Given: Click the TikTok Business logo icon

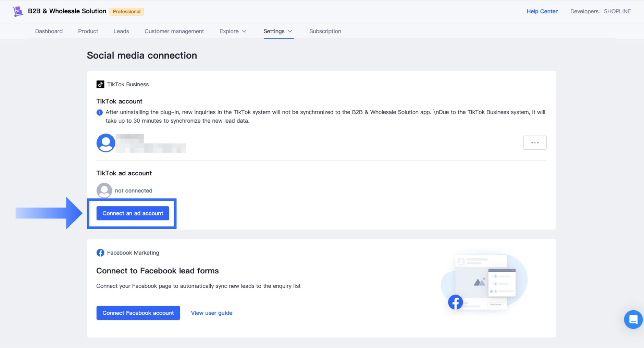Looking at the screenshot, I should 100,84.
